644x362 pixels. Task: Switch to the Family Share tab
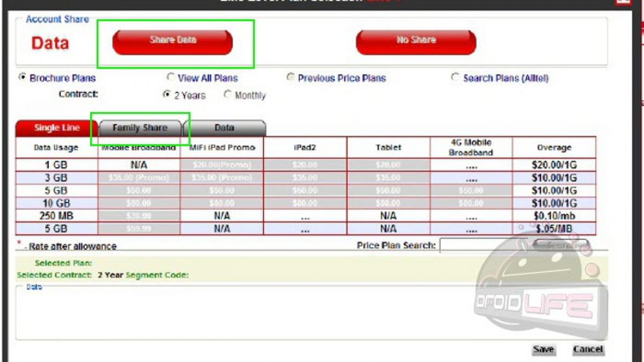[x=140, y=128]
